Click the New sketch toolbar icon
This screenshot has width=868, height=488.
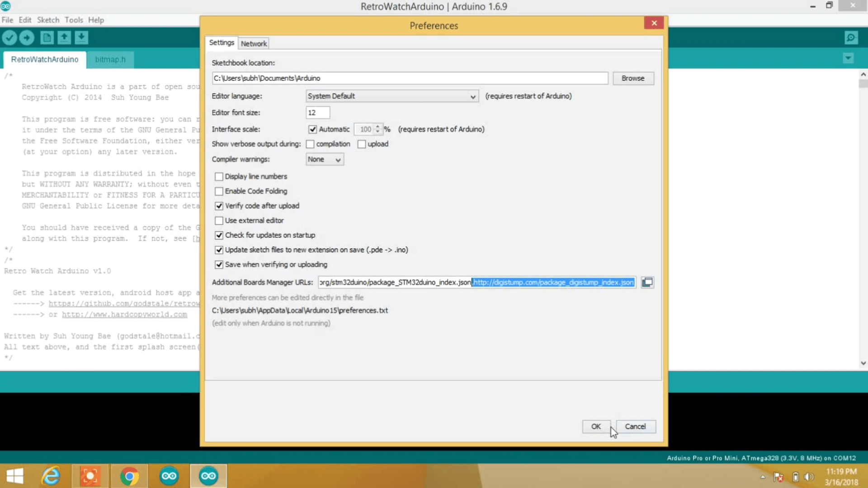47,38
